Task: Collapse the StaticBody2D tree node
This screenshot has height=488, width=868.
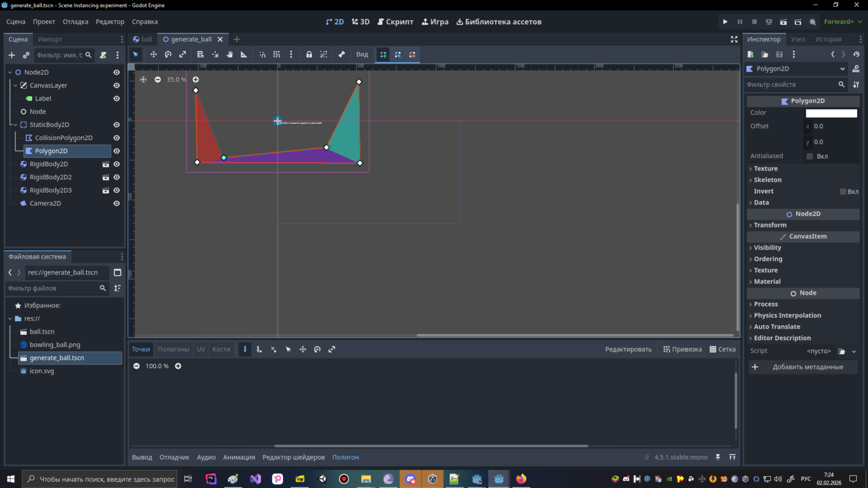Action: pyautogui.click(x=16, y=125)
